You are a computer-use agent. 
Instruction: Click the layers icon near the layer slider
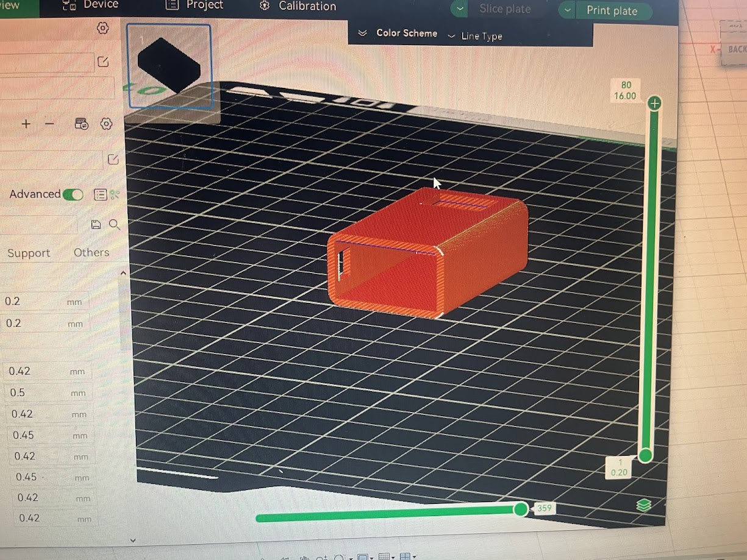pyautogui.click(x=643, y=505)
